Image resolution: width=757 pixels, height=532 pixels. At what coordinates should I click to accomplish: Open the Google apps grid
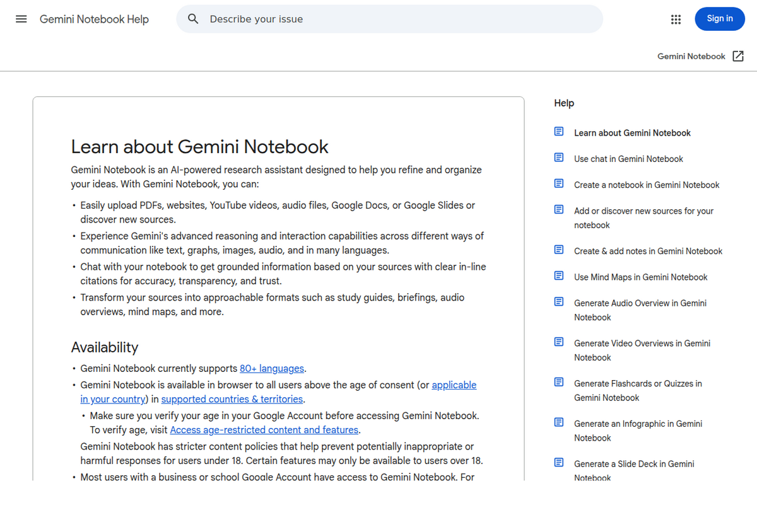[x=676, y=19]
